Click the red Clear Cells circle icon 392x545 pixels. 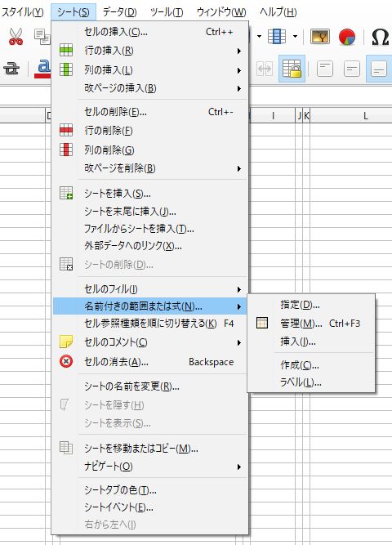(66, 361)
